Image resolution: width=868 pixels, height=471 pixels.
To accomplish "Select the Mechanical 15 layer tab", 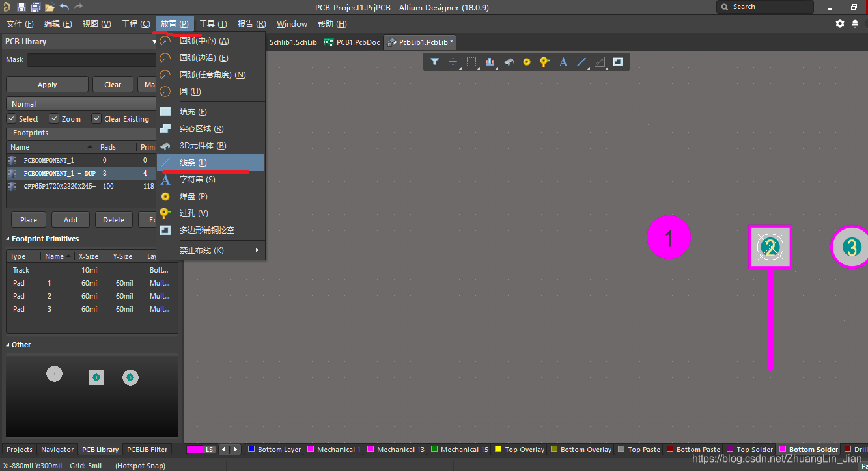I will point(460,450).
